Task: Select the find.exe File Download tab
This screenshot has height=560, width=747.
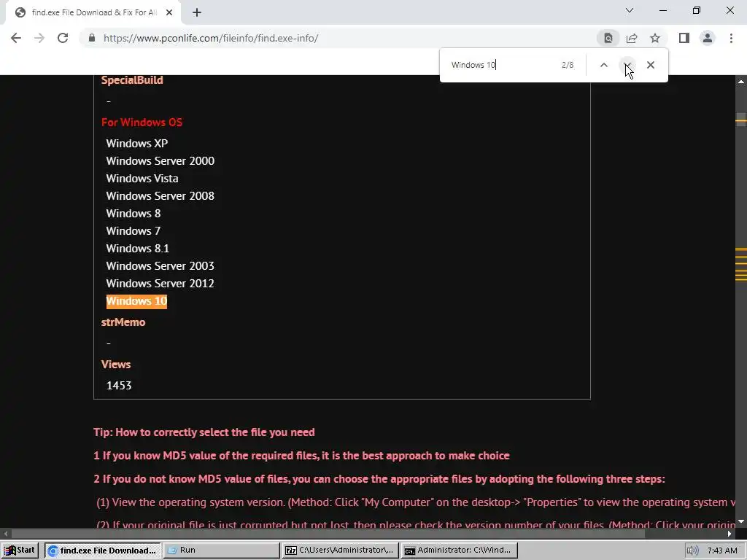Action: pos(93,12)
